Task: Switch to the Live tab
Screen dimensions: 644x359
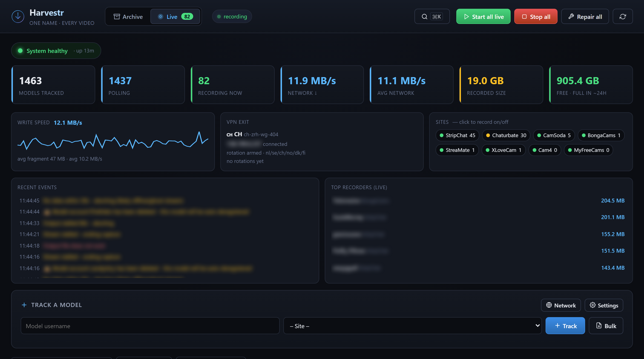Action: click(175, 17)
